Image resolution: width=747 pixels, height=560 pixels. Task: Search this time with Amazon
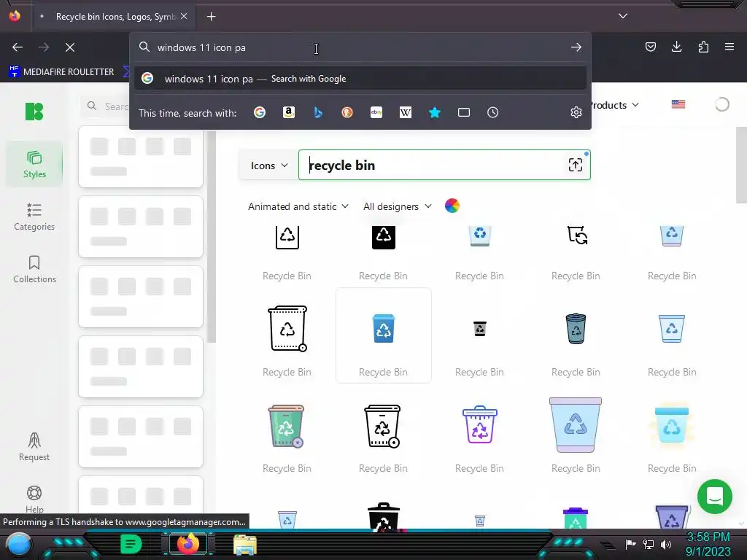click(x=289, y=112)
